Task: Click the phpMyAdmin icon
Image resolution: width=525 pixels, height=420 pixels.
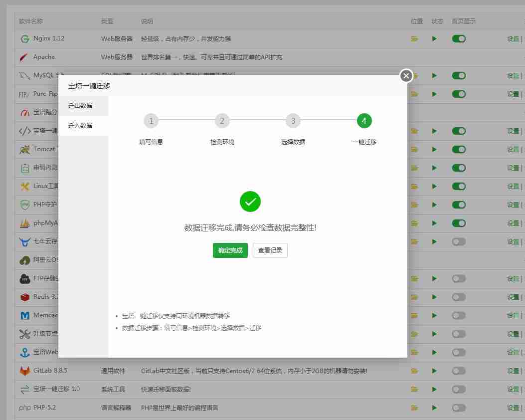Action: (23, 223)
